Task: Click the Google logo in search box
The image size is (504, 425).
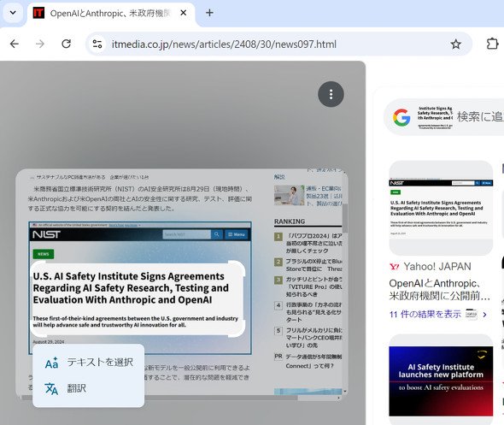Action: coord(401,117)
